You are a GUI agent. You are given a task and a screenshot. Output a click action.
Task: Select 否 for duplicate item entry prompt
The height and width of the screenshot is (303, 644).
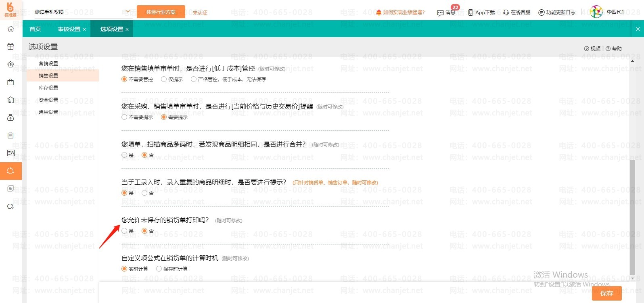click(144, 193)
